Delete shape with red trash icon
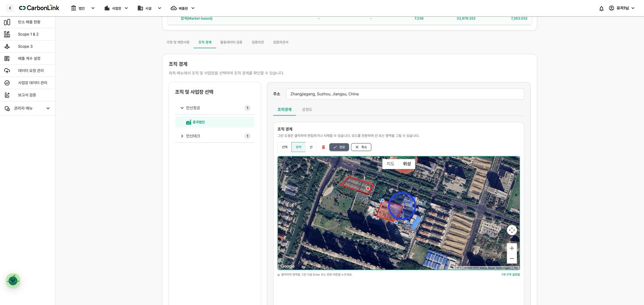Viewport: 644px width, 305px height. 323,147
